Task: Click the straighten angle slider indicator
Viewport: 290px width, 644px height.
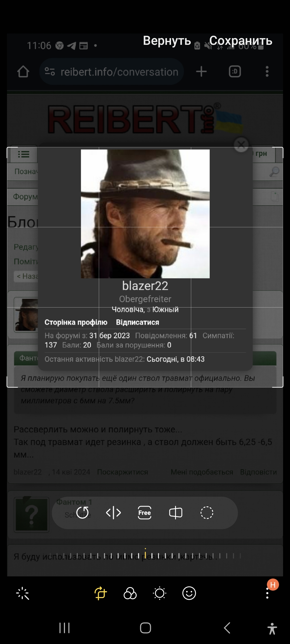Action: [145, 553]
